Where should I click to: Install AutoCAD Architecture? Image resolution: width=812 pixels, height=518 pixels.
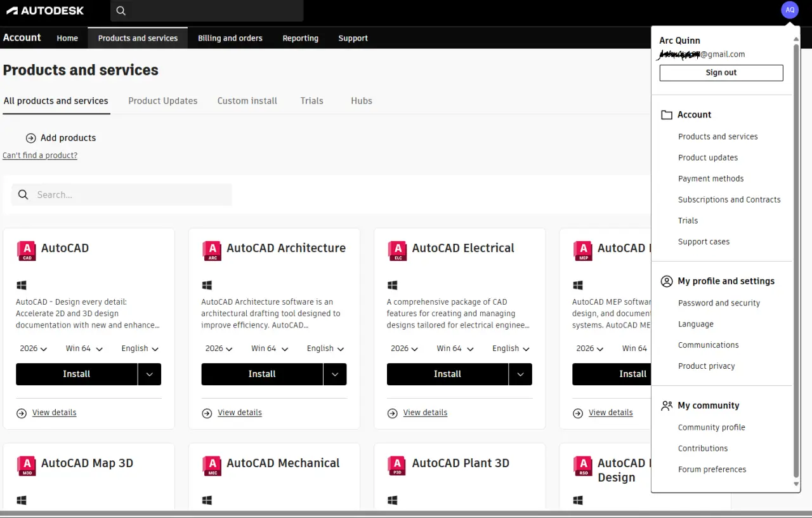(x=262, y=375)
